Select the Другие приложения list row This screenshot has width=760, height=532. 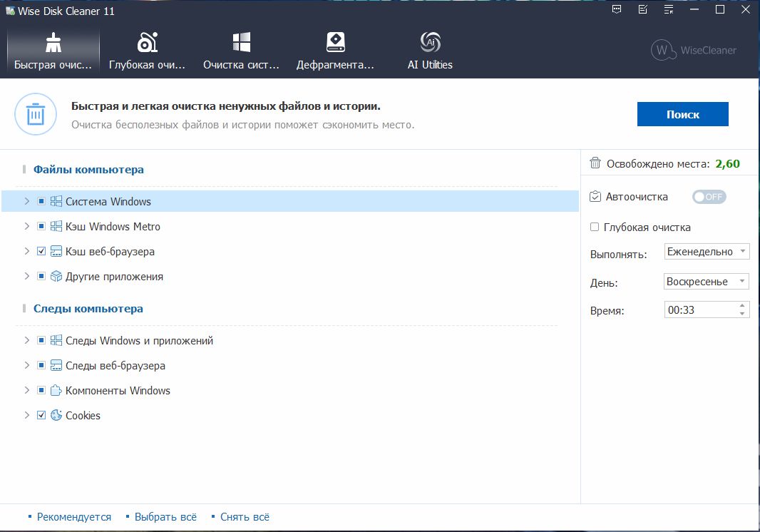click(114, 277)
